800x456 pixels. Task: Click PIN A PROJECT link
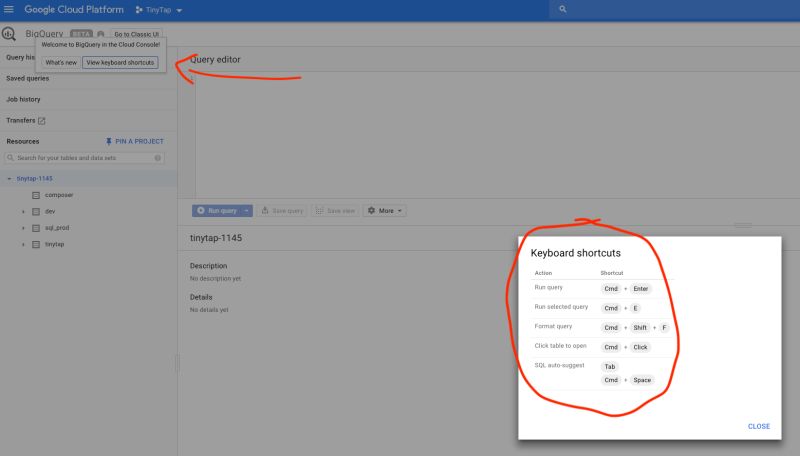point(139,141)
